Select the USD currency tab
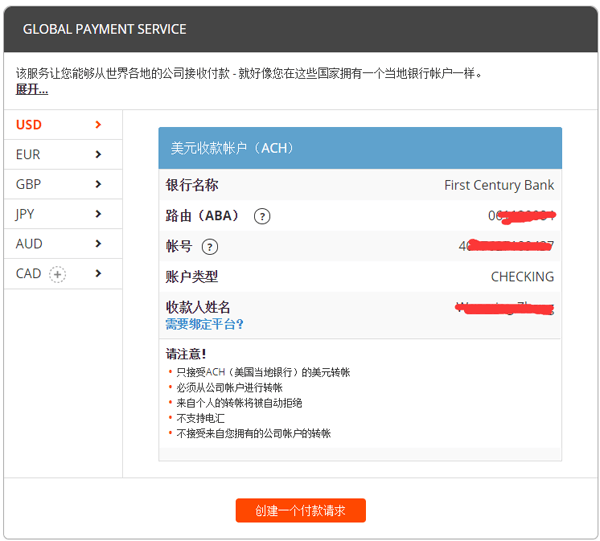The image size is (600, 541). (x=63, y=125)
